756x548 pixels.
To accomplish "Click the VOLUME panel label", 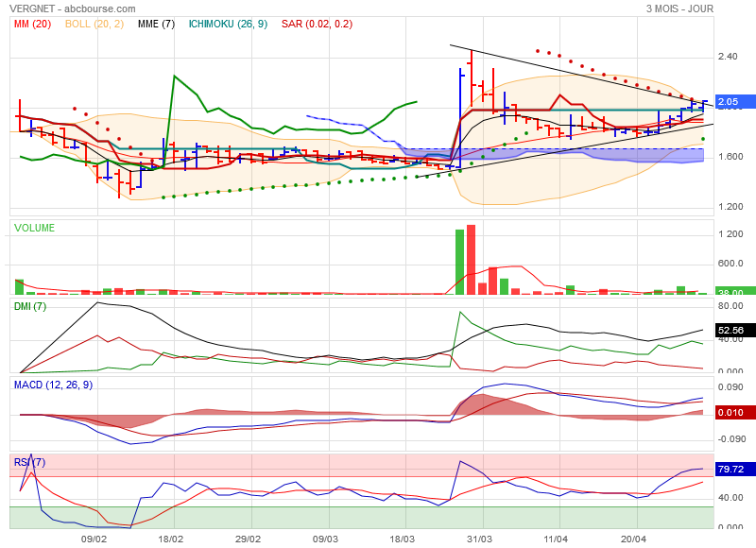I will 34,228.
